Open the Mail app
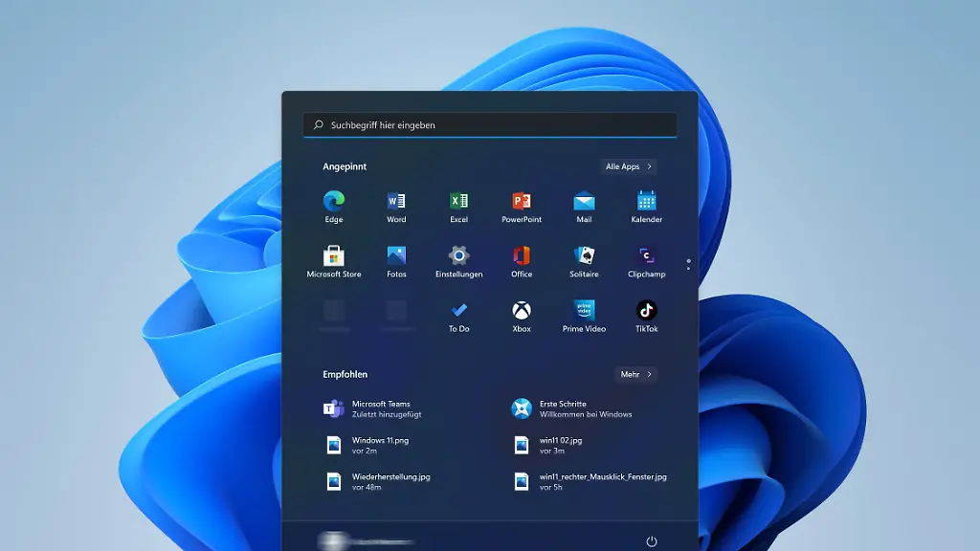The height and width of the screenshot is (551, 980). pyautogui.click(x=584, y=203)
